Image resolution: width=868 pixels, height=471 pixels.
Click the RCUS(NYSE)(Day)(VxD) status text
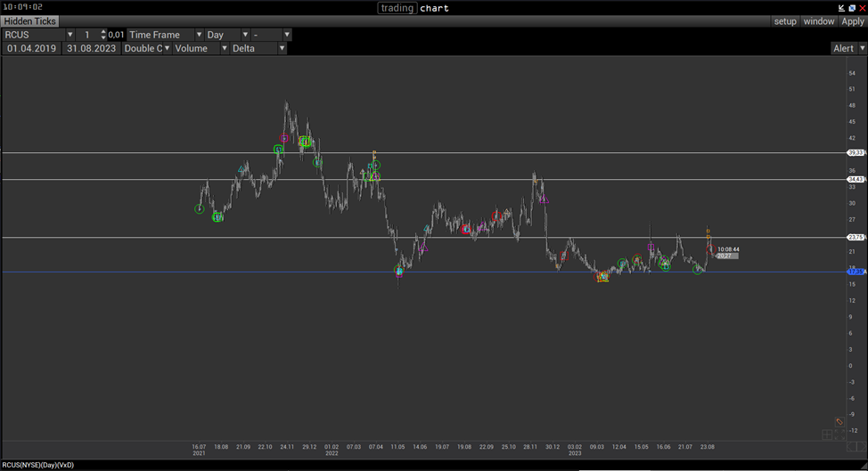(x=38, y=465)
